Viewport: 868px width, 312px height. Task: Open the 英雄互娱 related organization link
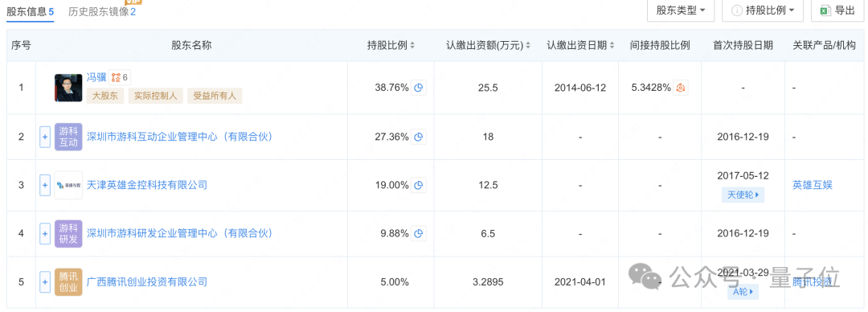pos(813,185)
